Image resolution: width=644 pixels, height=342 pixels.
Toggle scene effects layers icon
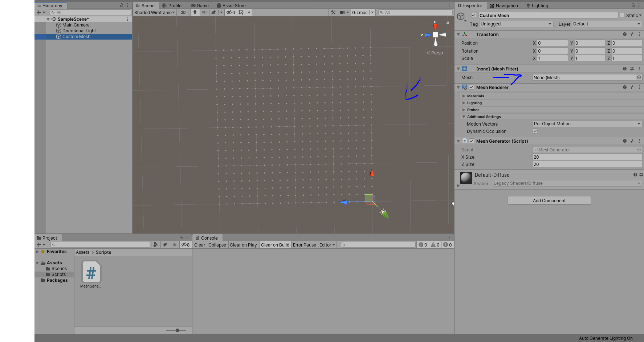[x=213, y=12]
